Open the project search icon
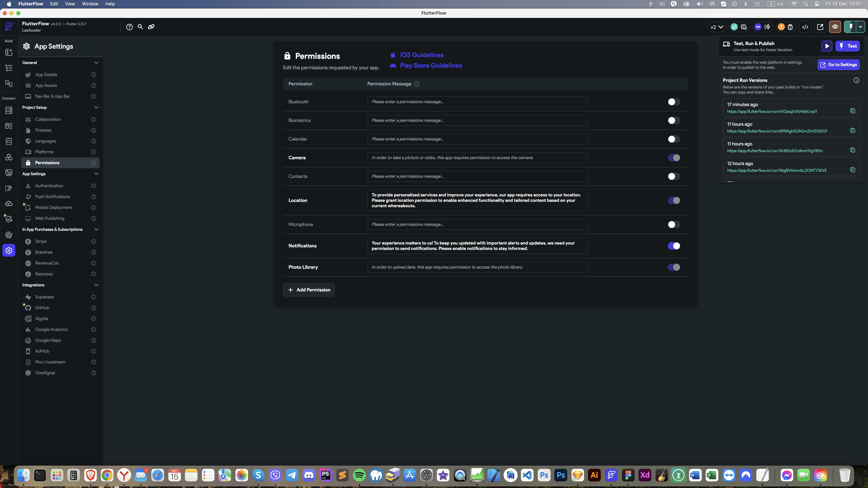This screenshot has width=868, height=488. tap(140, 27)
